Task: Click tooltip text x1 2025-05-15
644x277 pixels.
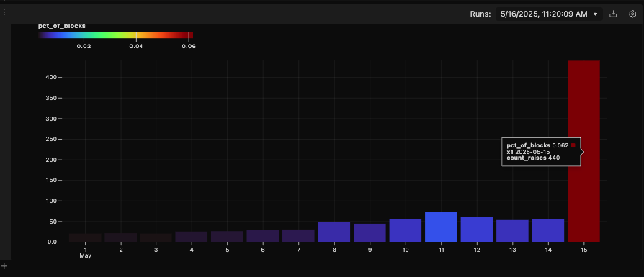Action: tap(528, 151)
